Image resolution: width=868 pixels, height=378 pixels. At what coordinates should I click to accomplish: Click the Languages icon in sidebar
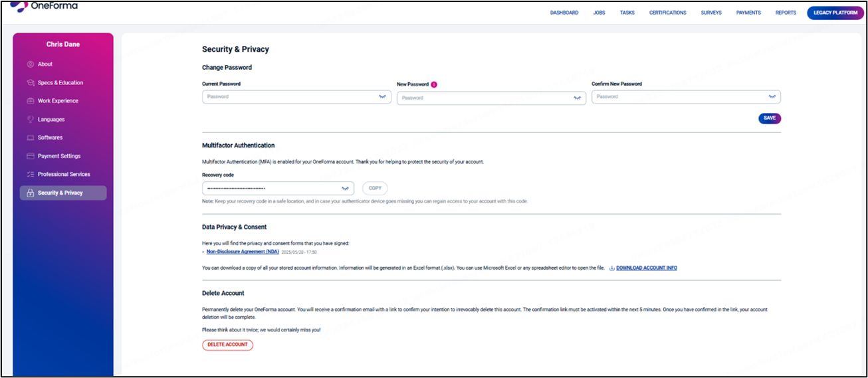coord(31,120)
